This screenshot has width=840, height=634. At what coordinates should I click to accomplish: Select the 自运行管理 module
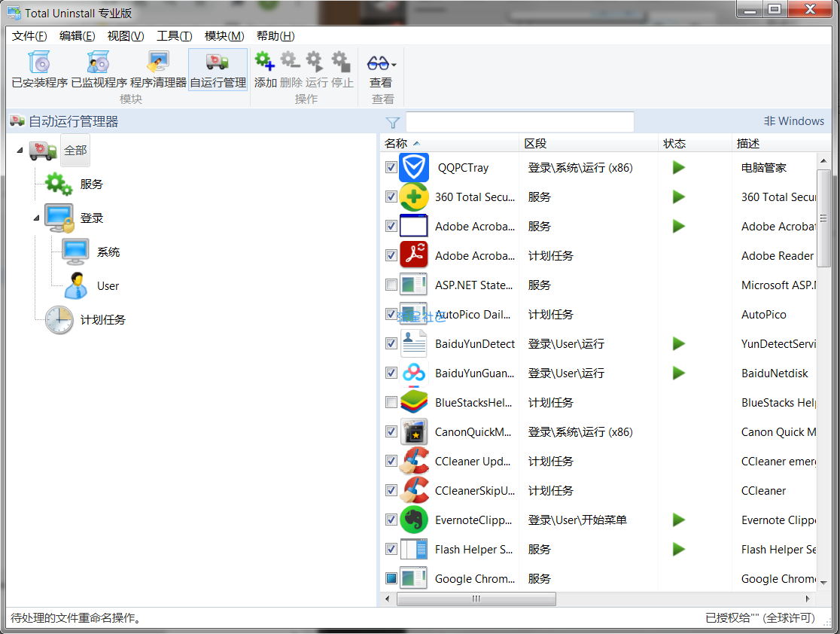(218, 69)
